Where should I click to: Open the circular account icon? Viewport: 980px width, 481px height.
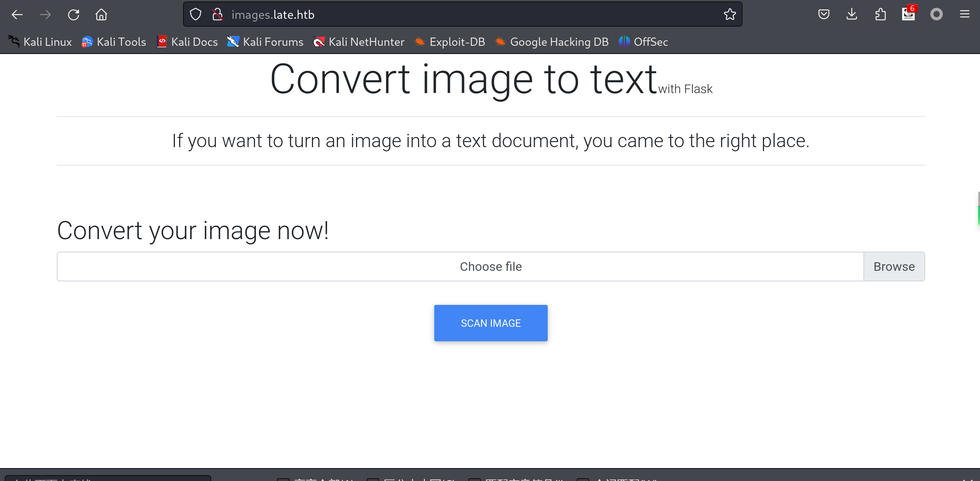click(936, 15)
